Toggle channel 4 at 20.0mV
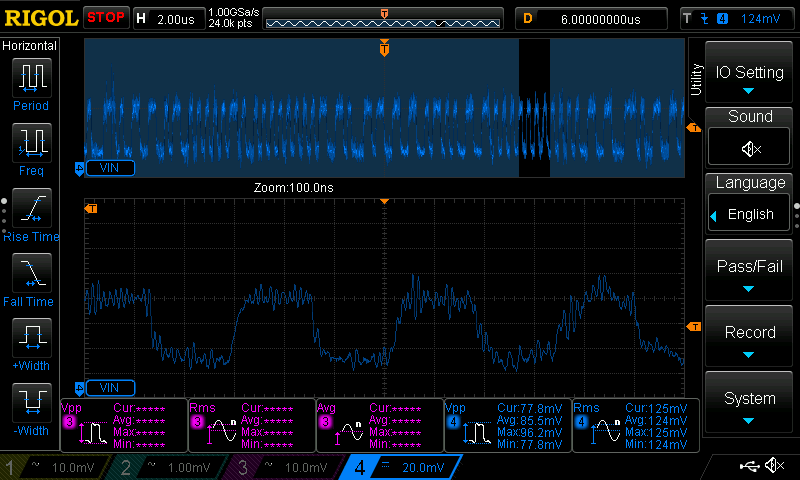 coord(402,467)
